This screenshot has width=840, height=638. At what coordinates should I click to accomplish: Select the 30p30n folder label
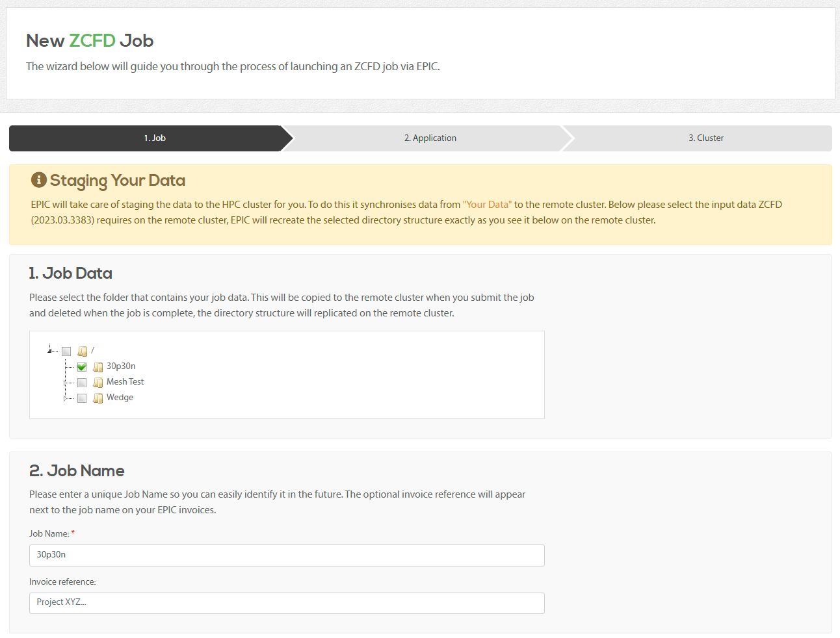tap(121, 366)
